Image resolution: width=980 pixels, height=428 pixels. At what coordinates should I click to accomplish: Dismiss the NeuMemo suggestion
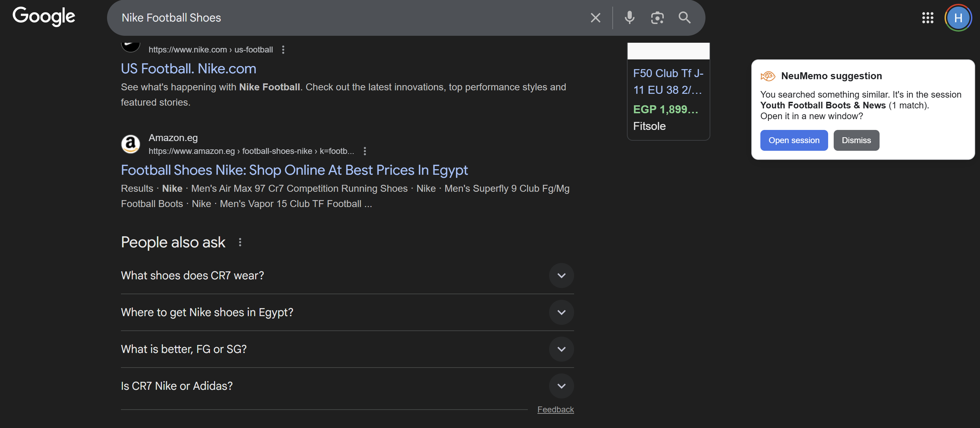click(856, 140)
